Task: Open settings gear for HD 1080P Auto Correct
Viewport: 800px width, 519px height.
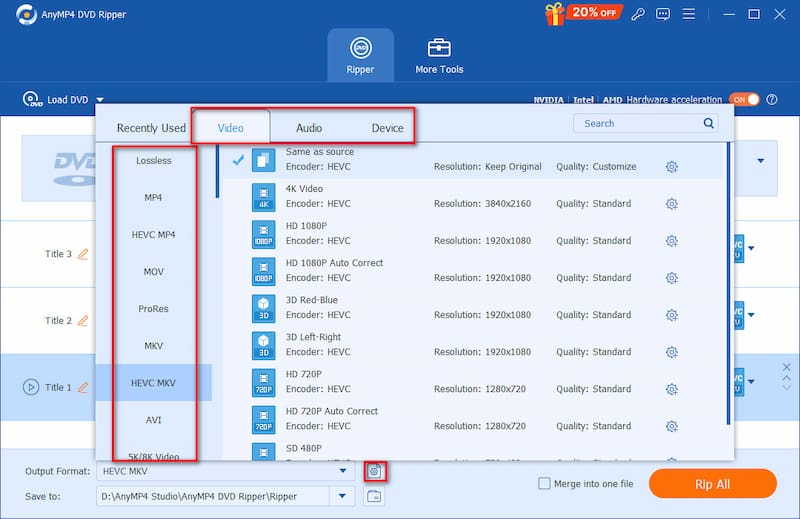Action: pyautogui.click(x=671, y=278)
